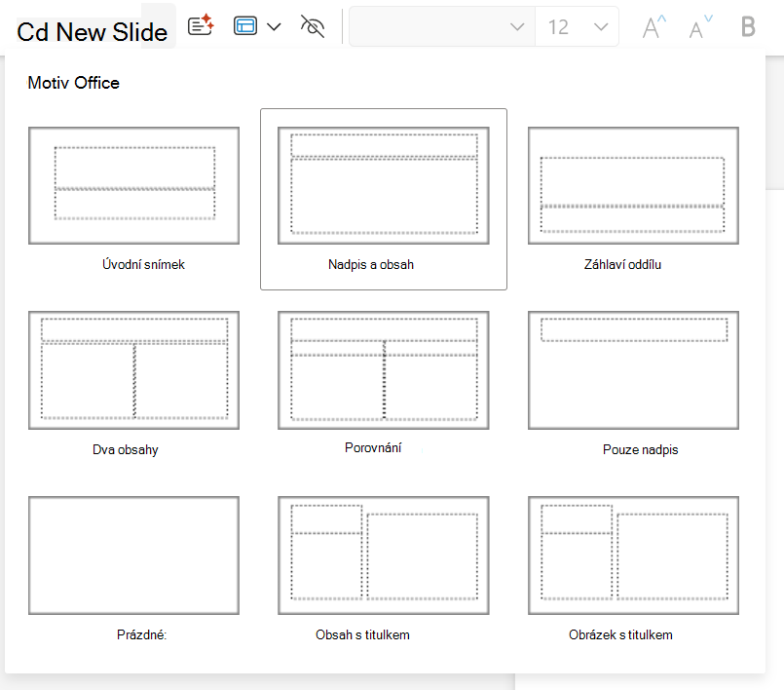784x690 pixels.
Task: Click the Prázdné: label
Action: [x=141, y=634]
